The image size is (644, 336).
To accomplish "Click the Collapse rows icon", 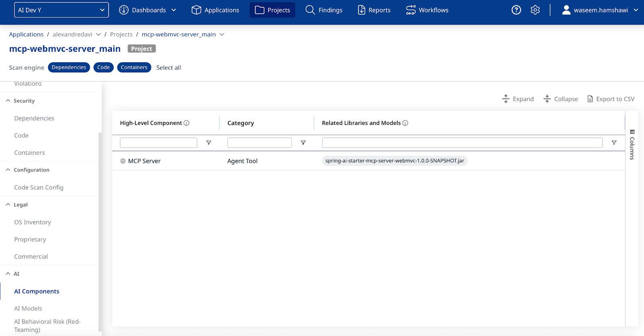I will coord(547,99).
